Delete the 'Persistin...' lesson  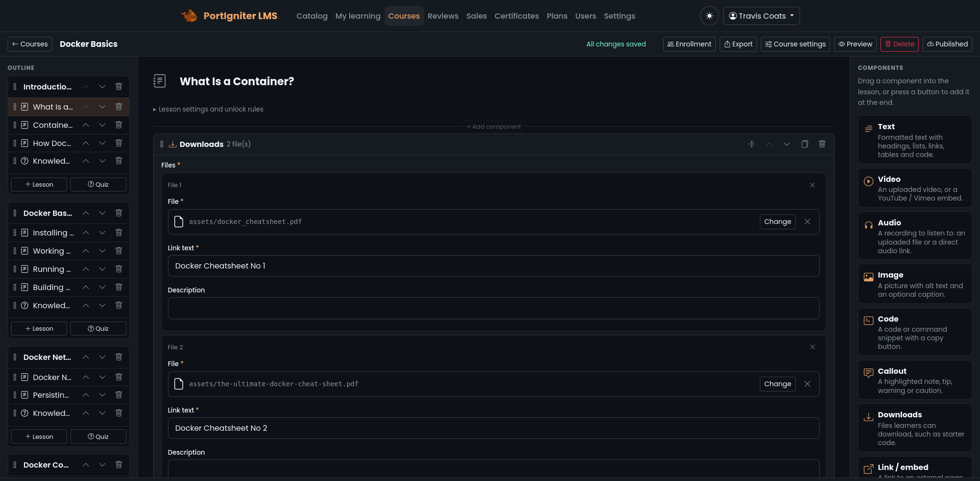(119, 395)
